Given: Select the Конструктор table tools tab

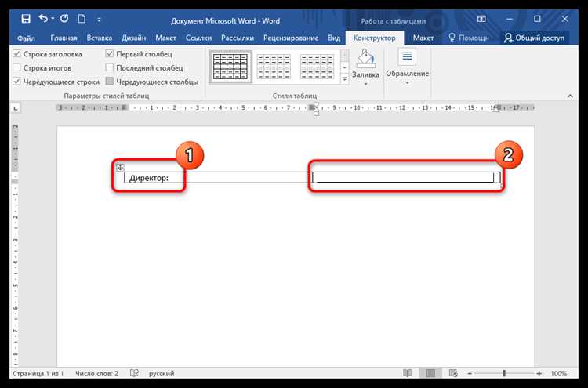Looking at the screenshot, I should coord(374,38).
